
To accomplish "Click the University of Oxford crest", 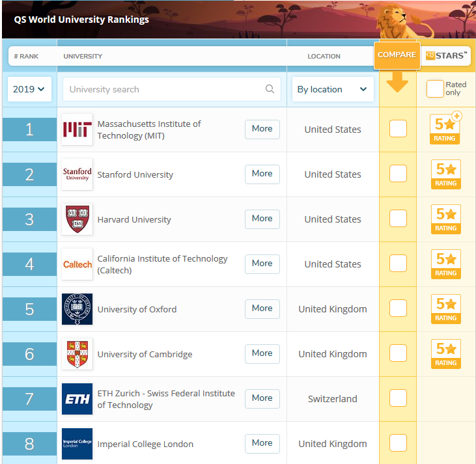I will point(77,309).
